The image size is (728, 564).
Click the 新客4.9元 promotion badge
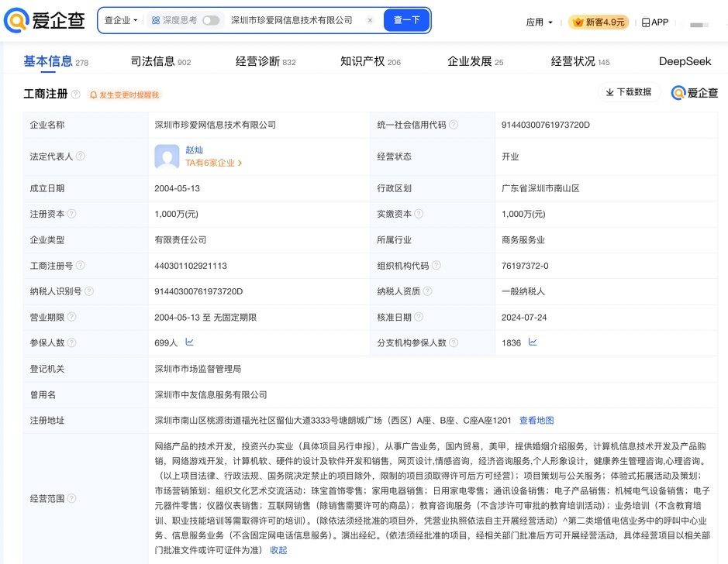click(x=599, y=22)
